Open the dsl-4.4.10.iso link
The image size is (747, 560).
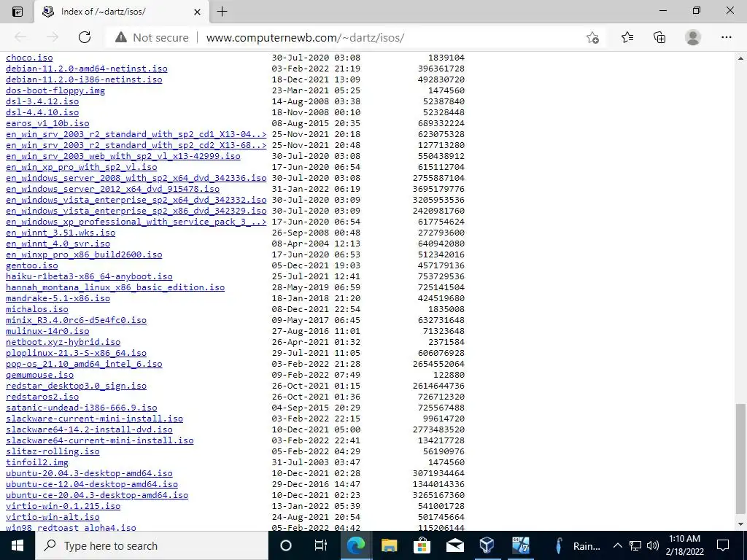(x=42, y=112)
